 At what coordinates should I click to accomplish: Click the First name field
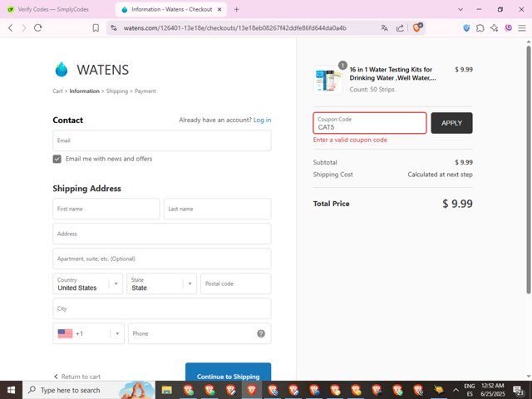tap(106, 209)
